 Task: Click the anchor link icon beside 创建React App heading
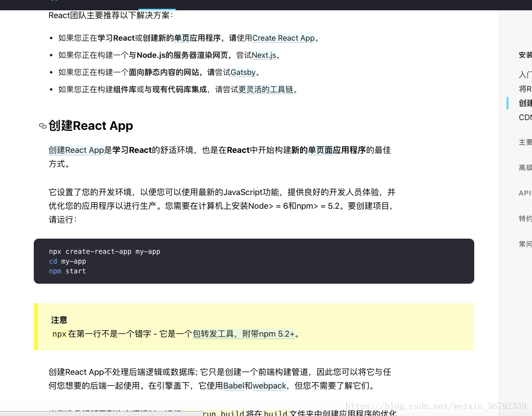[43, 126]
